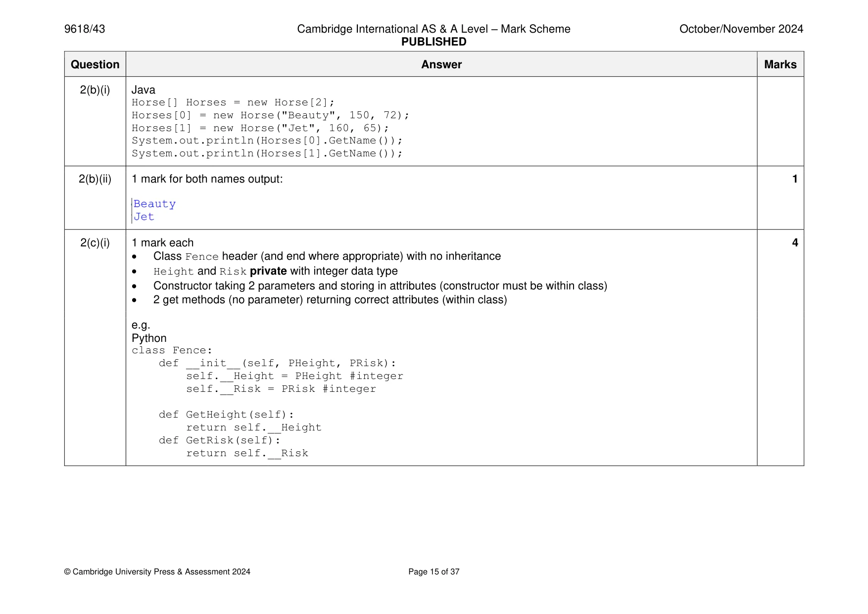
Task: Click the 'Page 15 of 37' footer text
Action: pos(434,572)
